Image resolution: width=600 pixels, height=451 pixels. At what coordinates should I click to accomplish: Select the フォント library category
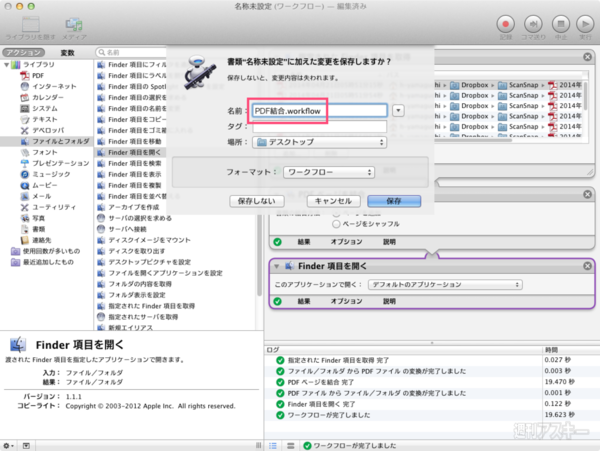(44, 152)
